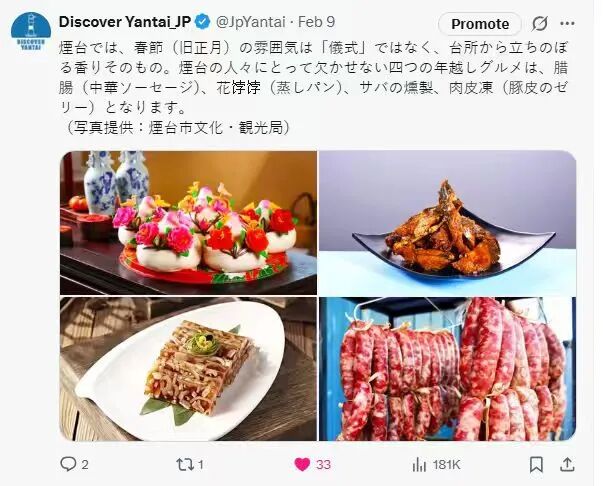This screenshot has height=486, width=603.
Task: Open the hanging sausages photo
Action: coord(448,369)
